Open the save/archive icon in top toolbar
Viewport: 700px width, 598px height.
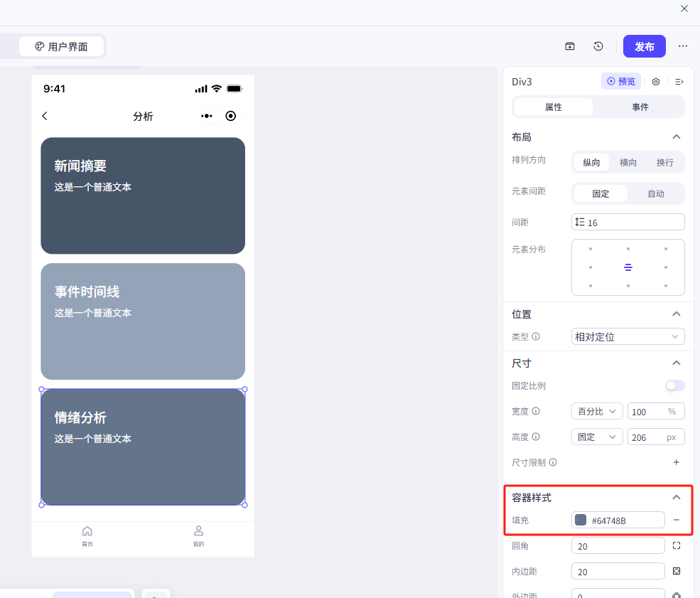tap(570, 46)
